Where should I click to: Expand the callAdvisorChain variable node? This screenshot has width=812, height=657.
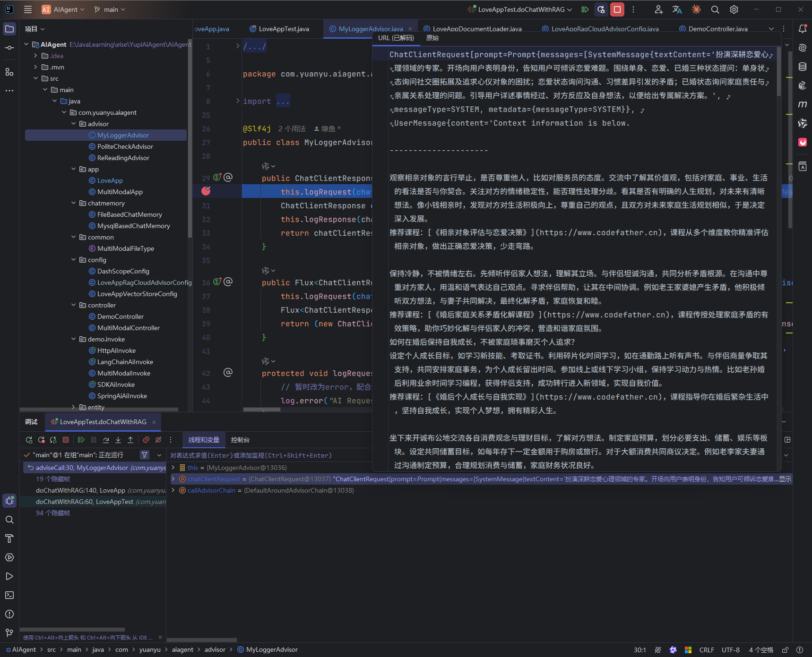tap(173, 490)
